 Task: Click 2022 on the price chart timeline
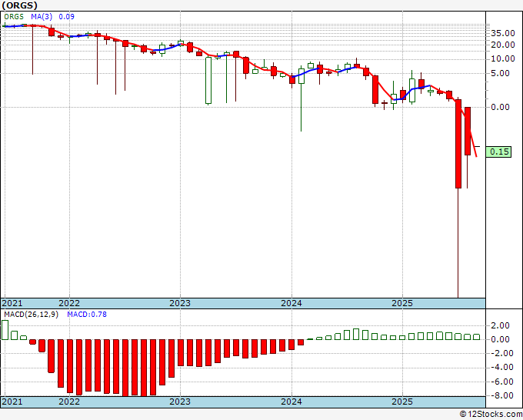[x=69, y=303]
